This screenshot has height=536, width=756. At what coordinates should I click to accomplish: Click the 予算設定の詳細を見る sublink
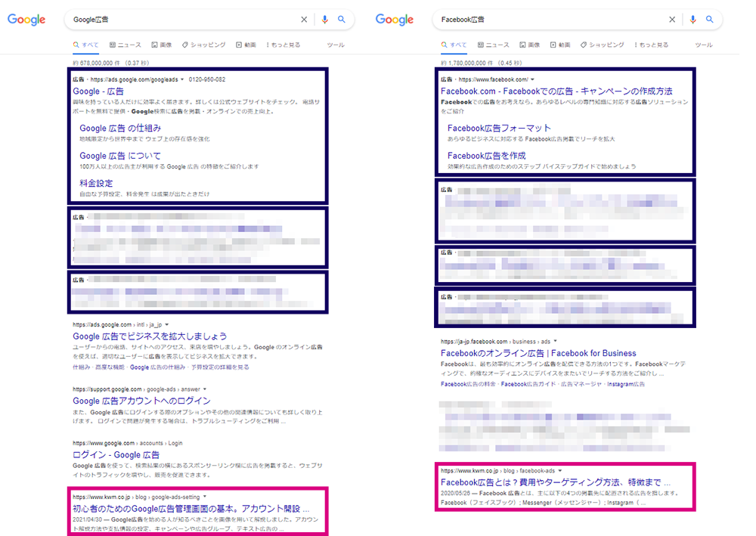coord(220,367)
